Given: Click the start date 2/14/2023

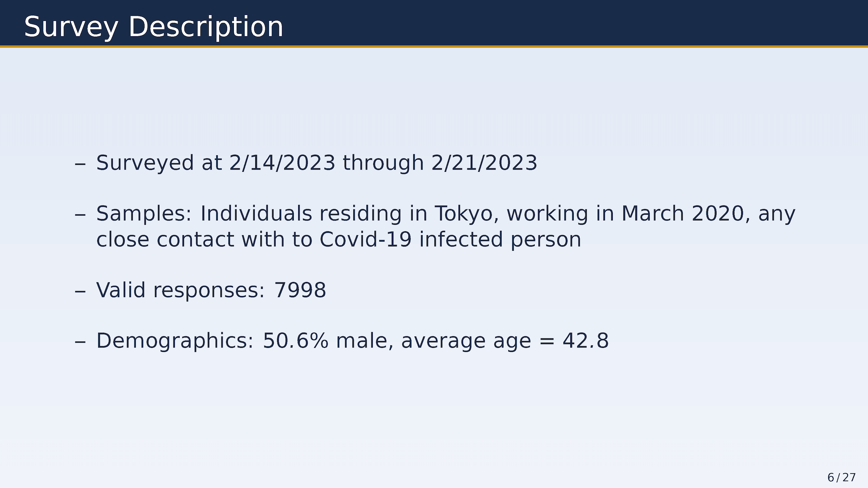Looking at the screenshot, I should pyautogui.click(x=282, y=163).
